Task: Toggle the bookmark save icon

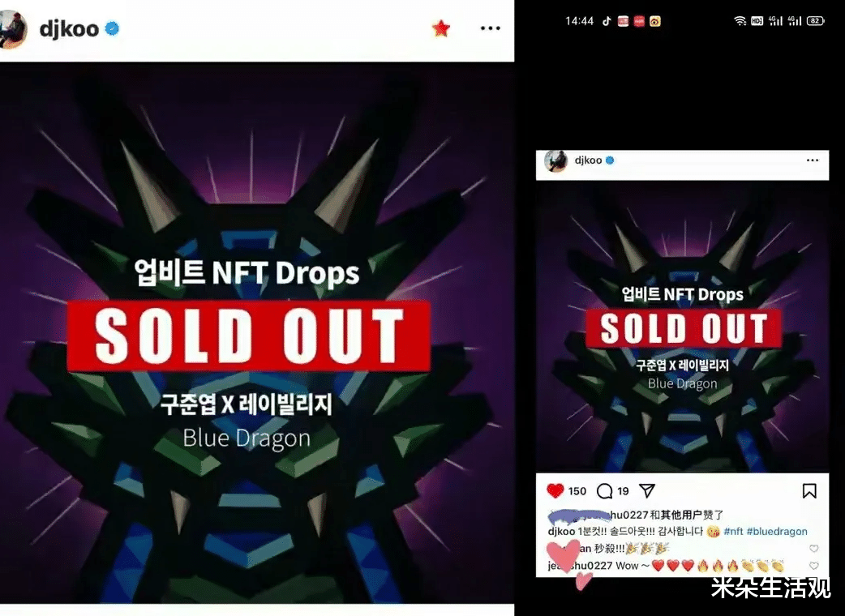Action: click(x=809, y=491)
